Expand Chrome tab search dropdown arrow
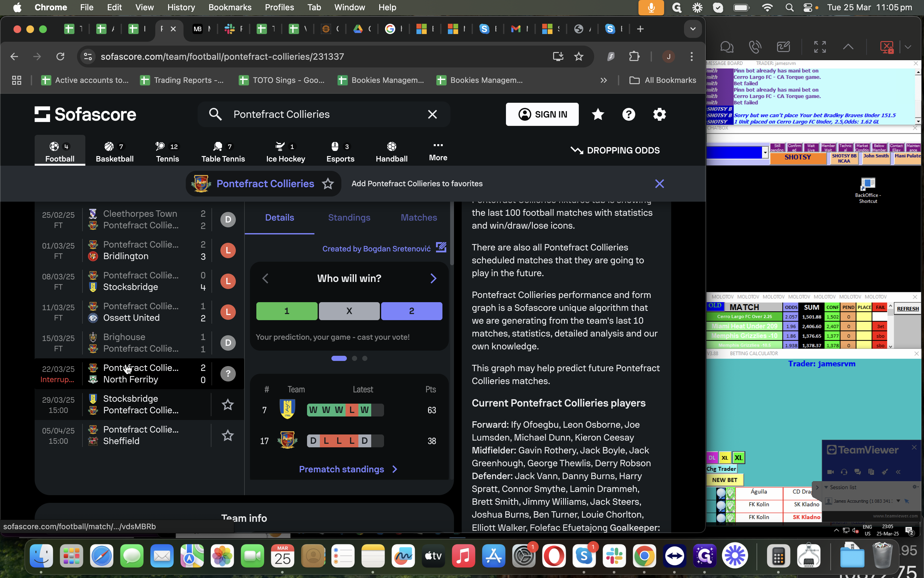This screenshot has width=924, height=578. click(693, 29)
